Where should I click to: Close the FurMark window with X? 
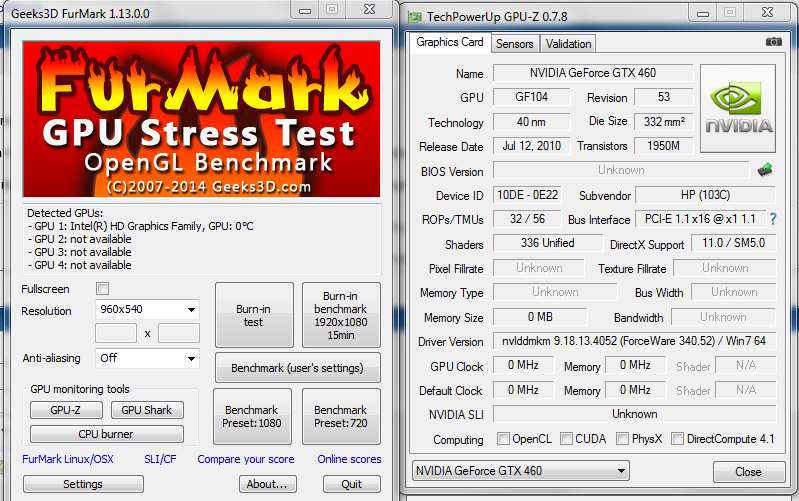(369, 10)
